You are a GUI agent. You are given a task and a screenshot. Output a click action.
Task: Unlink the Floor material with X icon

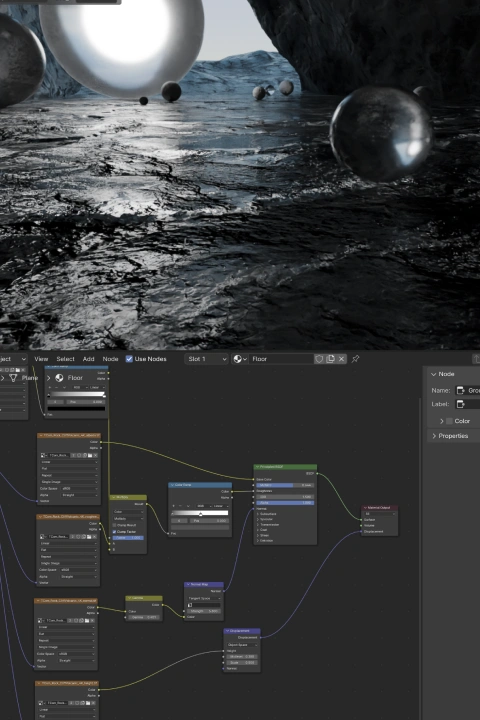tap(341, 359)
